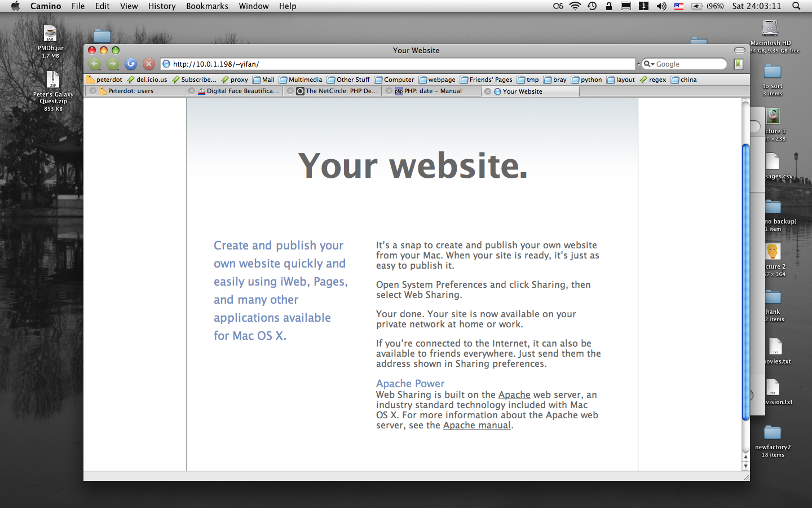Click the del.icio.us bookmark
The width and height of the screenshot is (812, 508).
pyautogui.click(x=147, y=80)
